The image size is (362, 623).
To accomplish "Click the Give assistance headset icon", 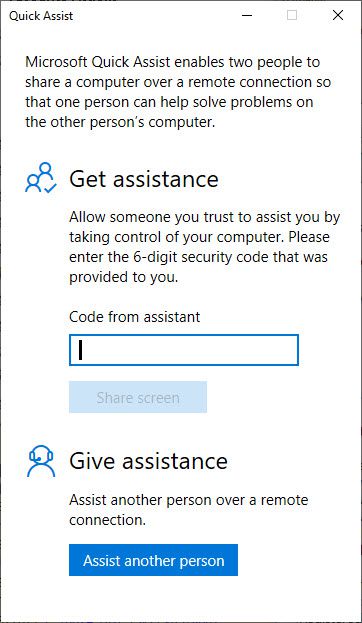I will [x=41, y=461].
